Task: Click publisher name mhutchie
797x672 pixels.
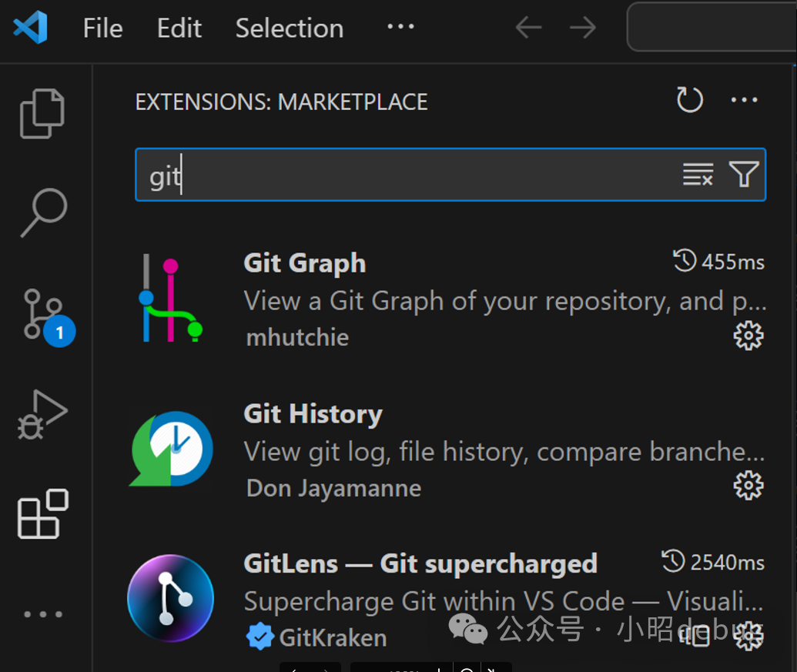Action: point(297,337)
